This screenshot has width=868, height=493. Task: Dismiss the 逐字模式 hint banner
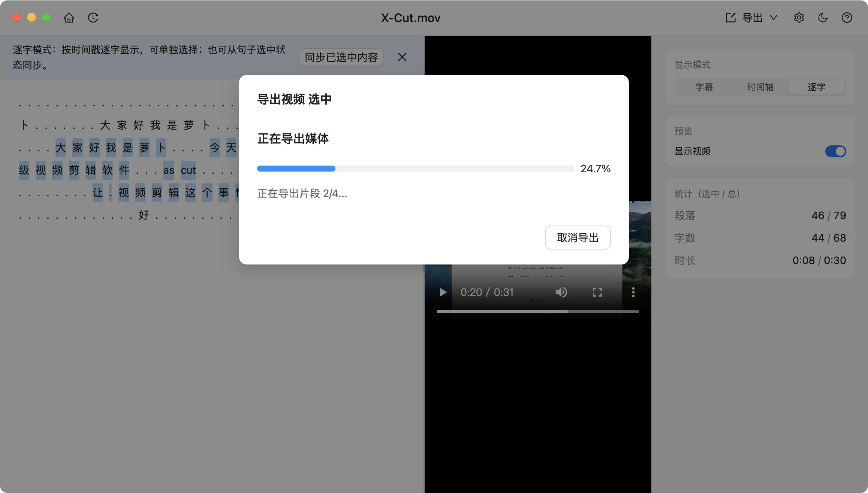[402, 57]
